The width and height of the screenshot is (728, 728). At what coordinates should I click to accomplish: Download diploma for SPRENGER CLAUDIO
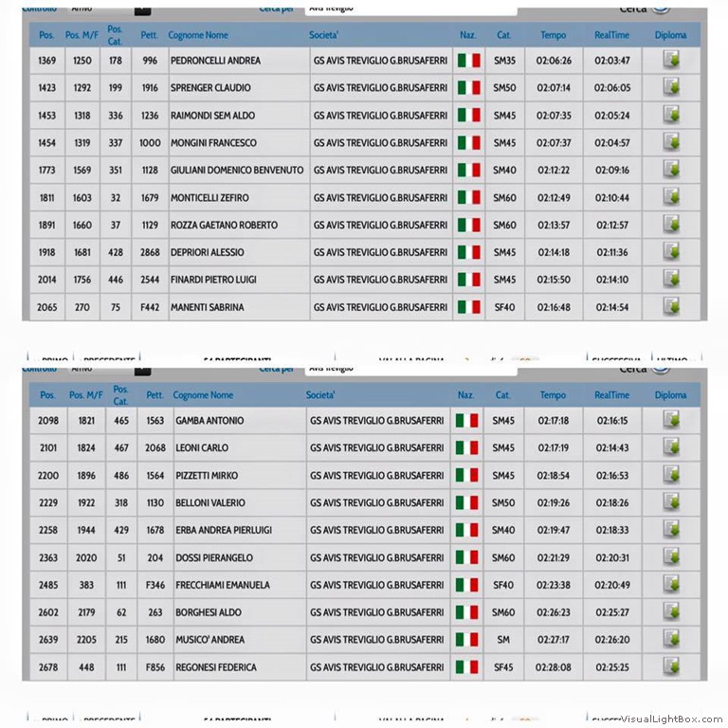(x=671, y=87)
